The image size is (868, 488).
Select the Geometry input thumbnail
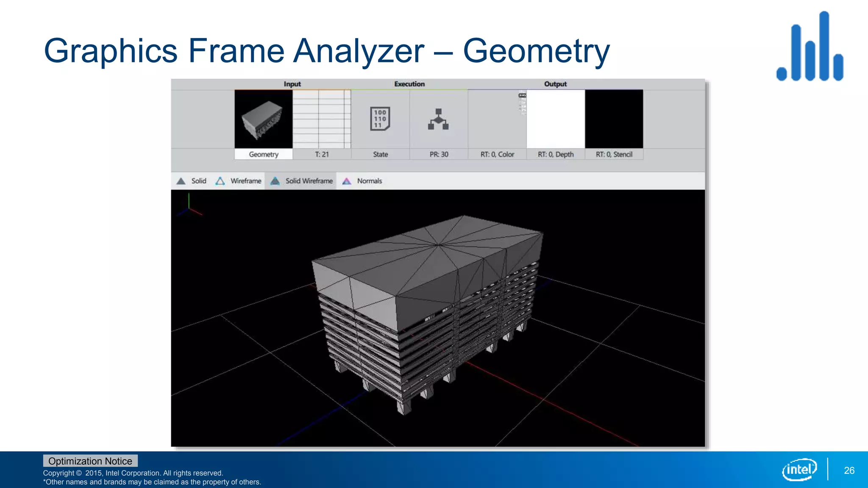[264, 119]
